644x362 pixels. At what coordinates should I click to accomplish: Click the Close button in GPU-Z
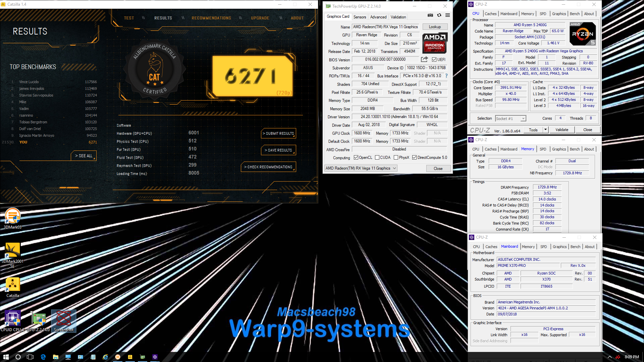coord(438,168)
